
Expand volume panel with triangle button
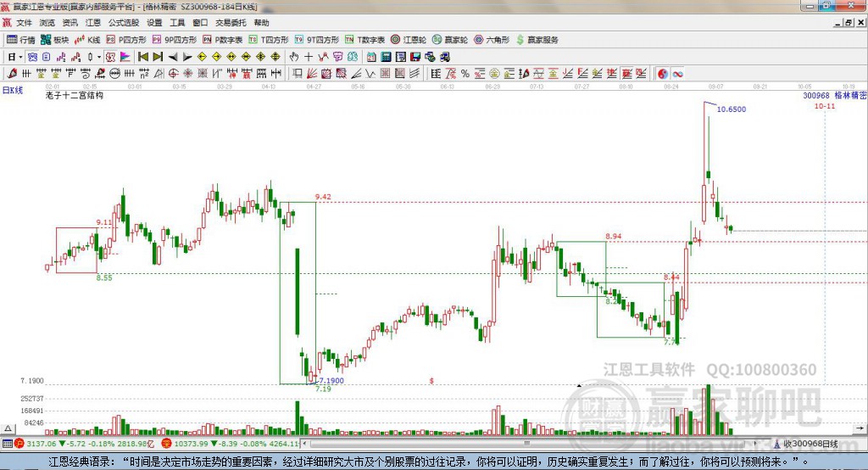8,428
